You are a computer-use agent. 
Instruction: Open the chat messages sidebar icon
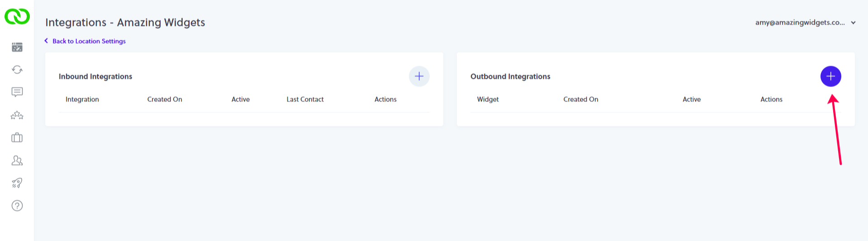point(17,92)
